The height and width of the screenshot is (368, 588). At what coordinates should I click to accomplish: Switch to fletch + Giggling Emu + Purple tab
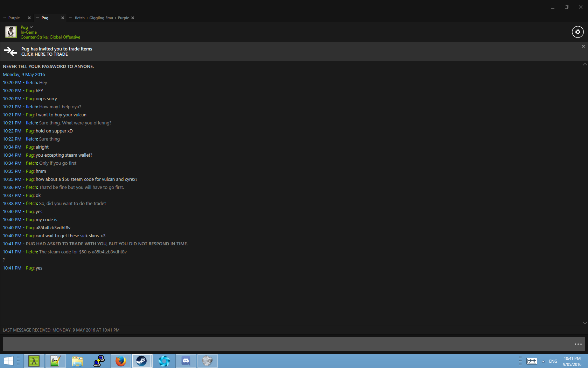tap(101, 18)
